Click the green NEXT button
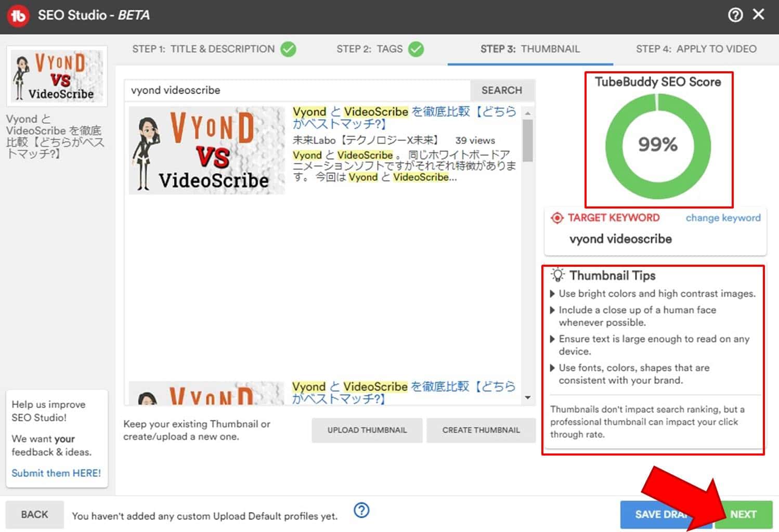 (744, 514)
